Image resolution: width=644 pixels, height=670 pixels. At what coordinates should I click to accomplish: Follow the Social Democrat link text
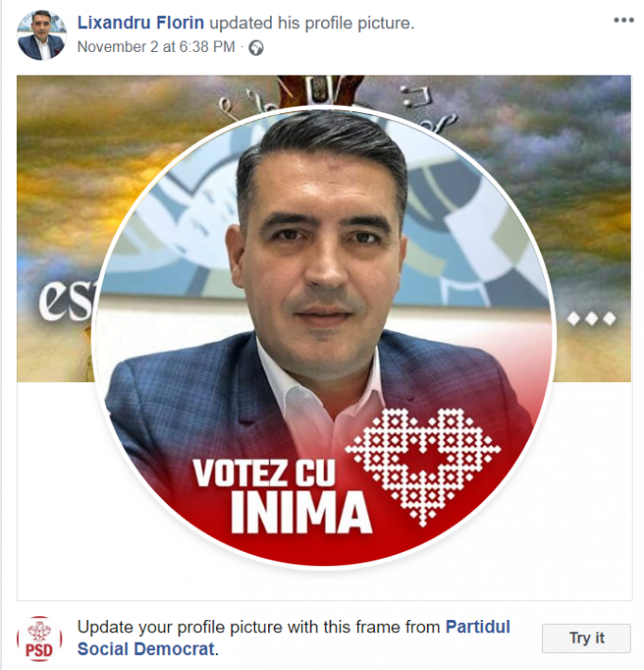145,648
